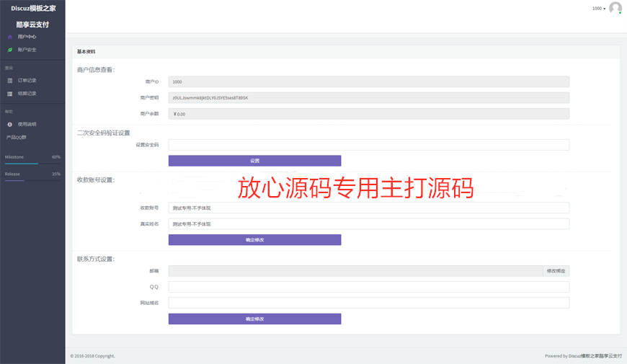Click the 收款账号设置 heading
The image size is (627, 364).
click(x=96, y=180)
